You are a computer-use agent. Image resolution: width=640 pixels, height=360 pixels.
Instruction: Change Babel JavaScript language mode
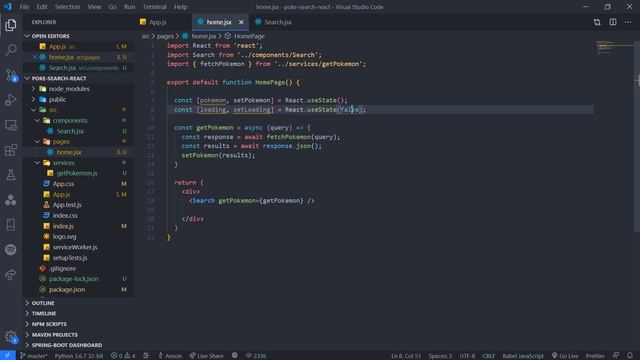[x=523, y=356]
